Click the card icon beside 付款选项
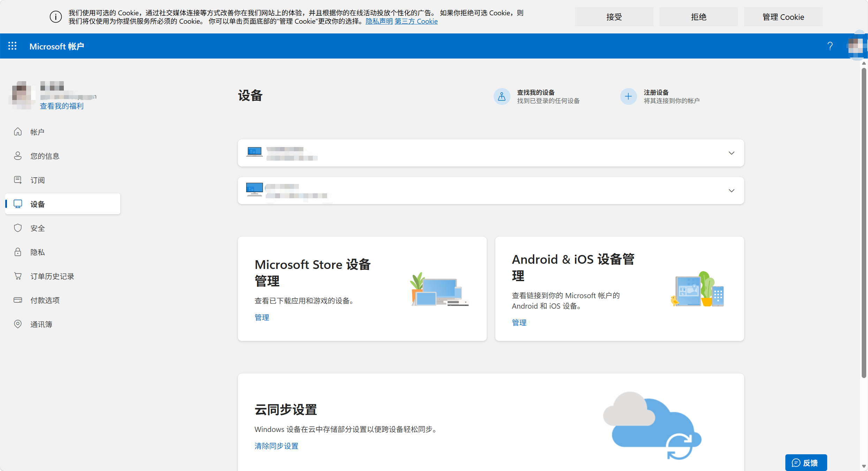This screenshot has width=868, height=471. (x=18, y=300)
